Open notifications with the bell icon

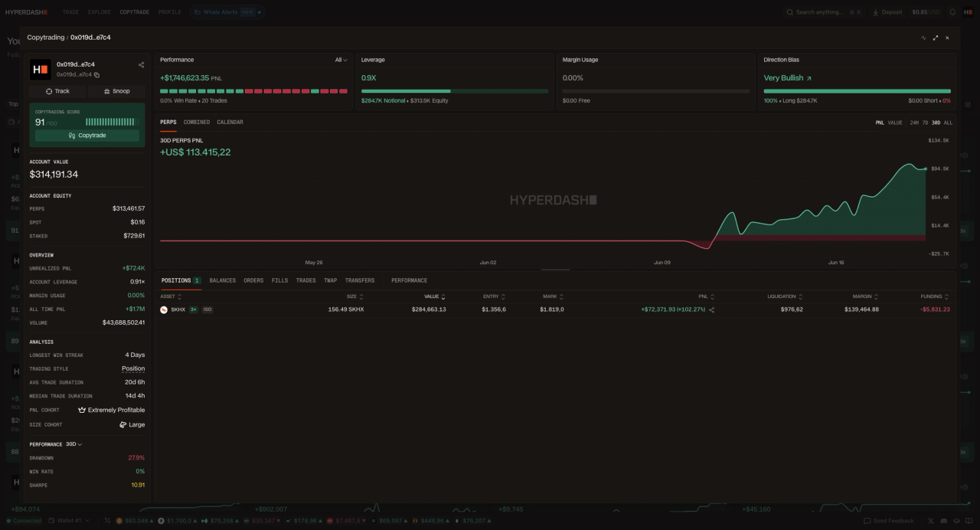pyautogui.click(x=952, y=12)
